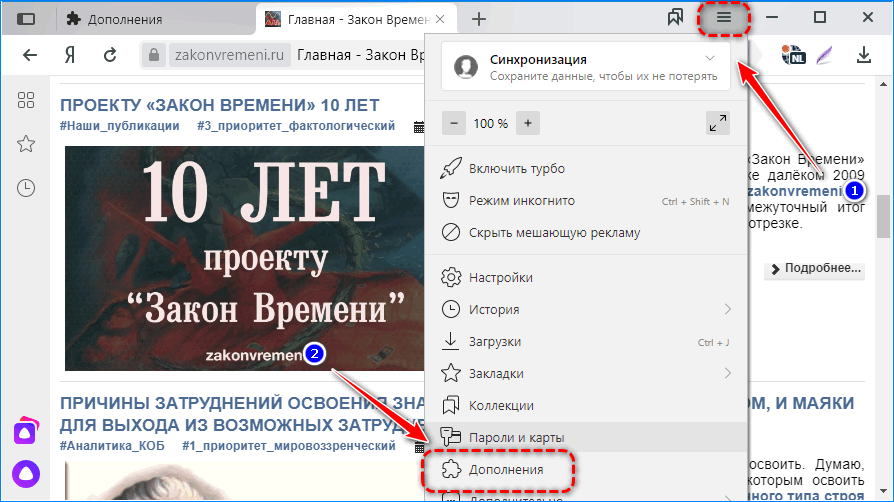Click the bookmarks panel icon in title bar

tap(675, 18)
